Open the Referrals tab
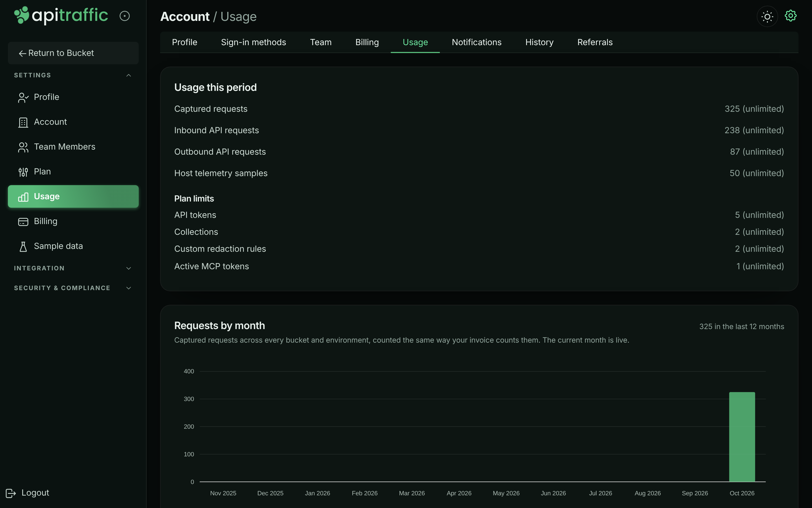The image size is (812, 508). pyautogui.click(x=595, y=42)
